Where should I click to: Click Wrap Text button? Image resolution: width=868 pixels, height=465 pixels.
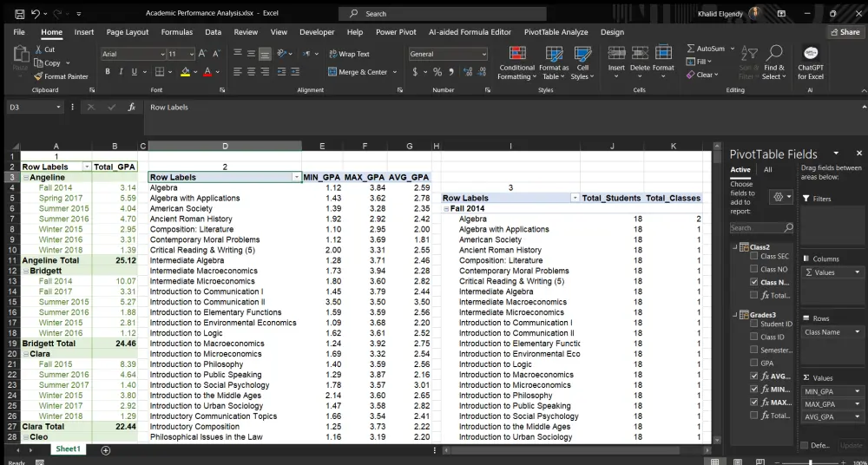[x=349, y=54]
